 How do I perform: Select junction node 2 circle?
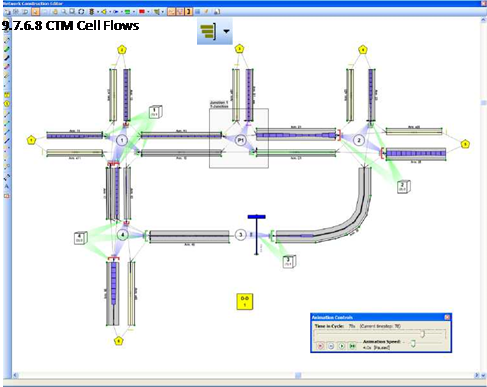coord(359,140)
